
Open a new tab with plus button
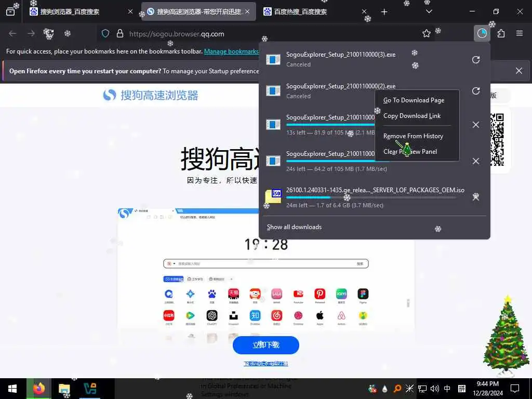[384, 12]
